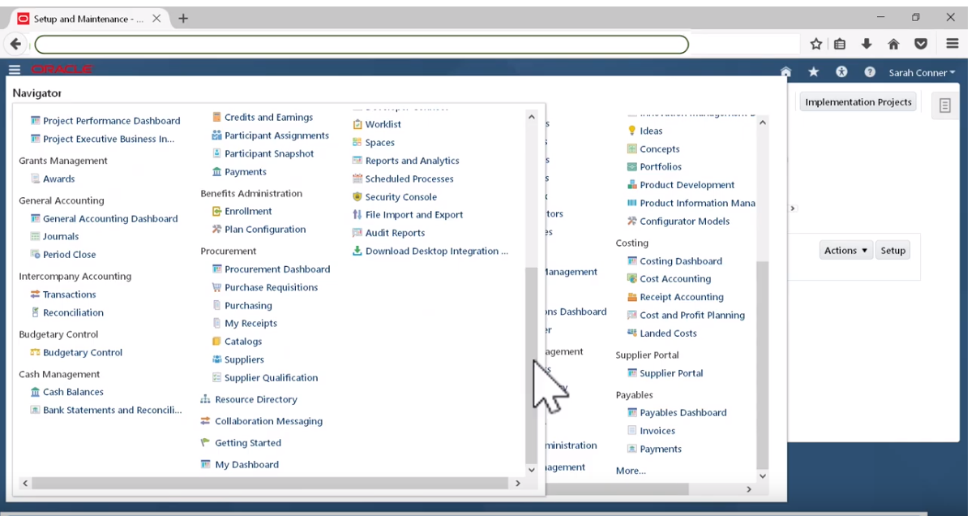Click the Home icon in the Oracle toolbar
The height and width of the screenshot is (516, 980).
point(784,71)
